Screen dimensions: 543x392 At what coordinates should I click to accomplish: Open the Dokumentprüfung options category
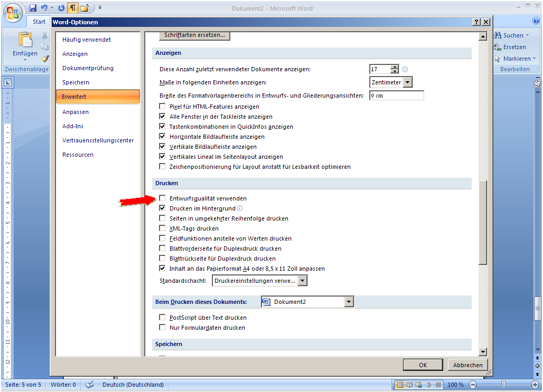pos(88,68)
